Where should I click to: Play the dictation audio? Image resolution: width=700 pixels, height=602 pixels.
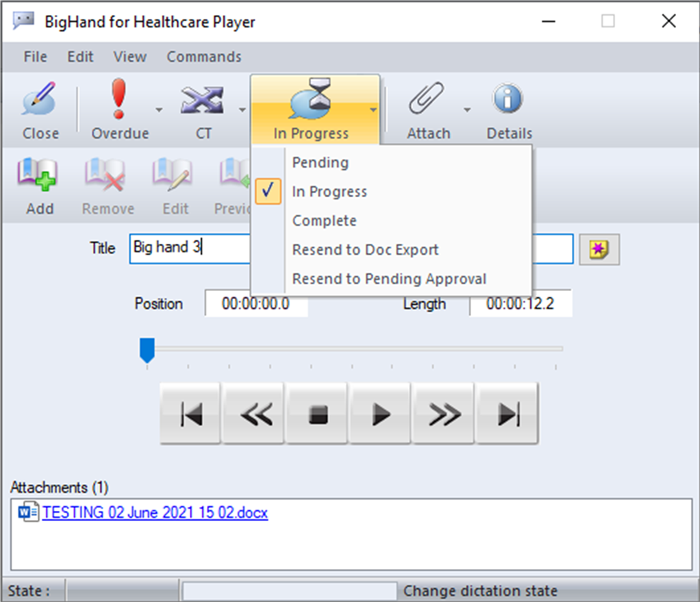click(380, 413)
